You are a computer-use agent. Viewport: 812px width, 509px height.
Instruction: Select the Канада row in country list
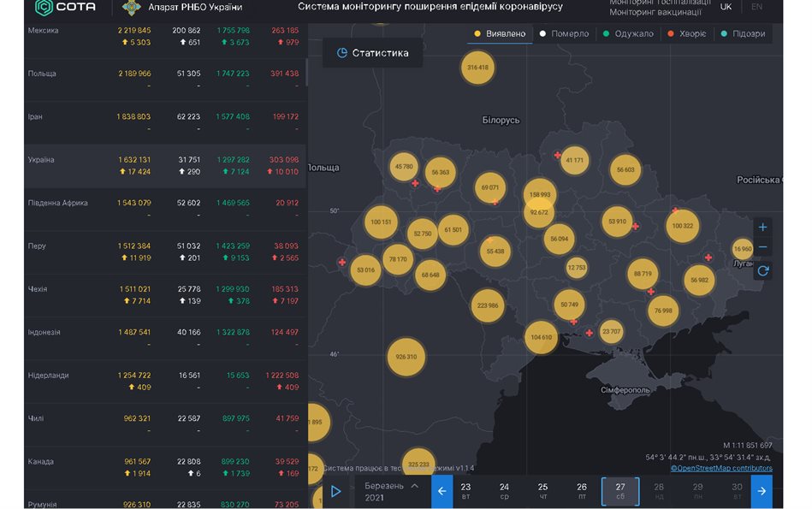(x=164, y=468)
